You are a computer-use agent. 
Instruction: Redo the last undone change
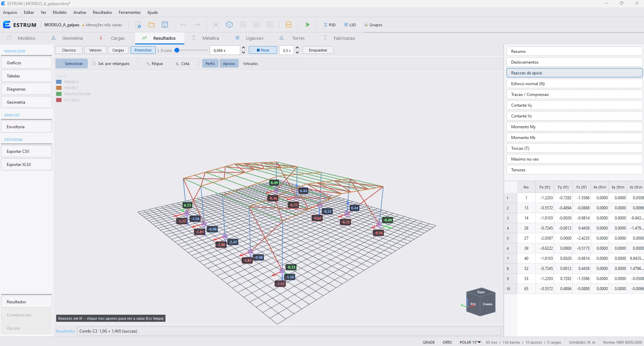(197, 25)
